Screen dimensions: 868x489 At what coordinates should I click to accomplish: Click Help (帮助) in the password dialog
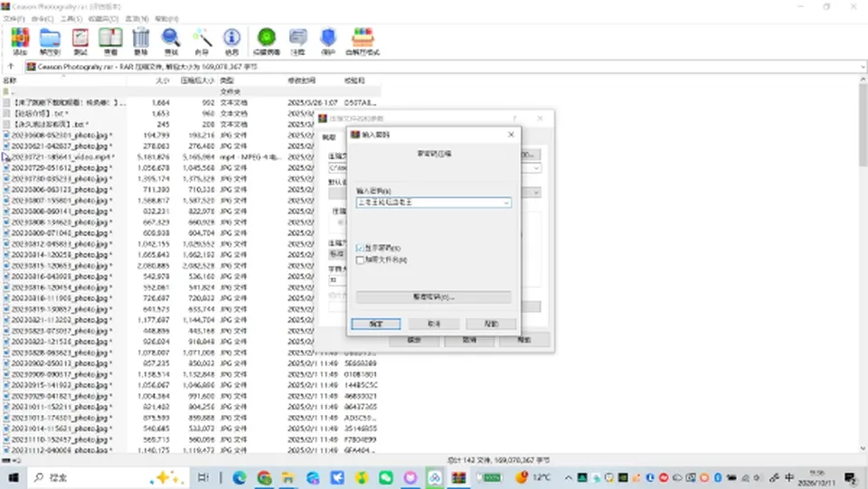pyautogui.click(x=491, y=324)
